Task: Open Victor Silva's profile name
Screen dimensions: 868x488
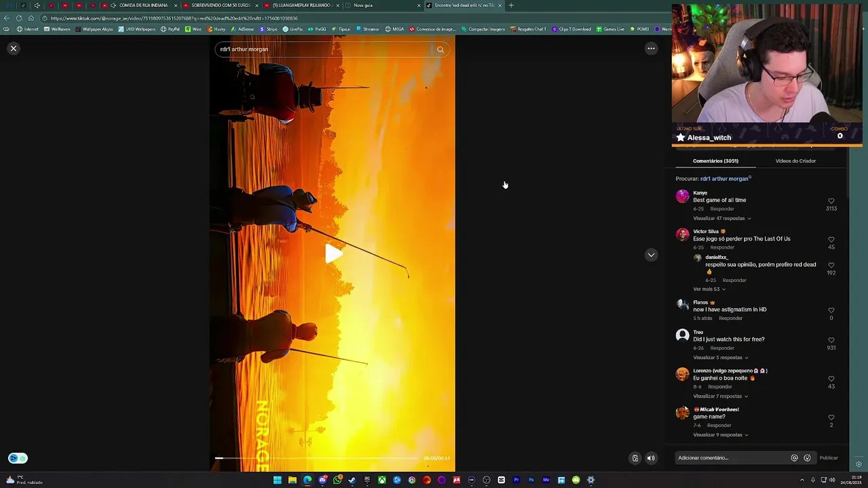Action: point(705,231)
